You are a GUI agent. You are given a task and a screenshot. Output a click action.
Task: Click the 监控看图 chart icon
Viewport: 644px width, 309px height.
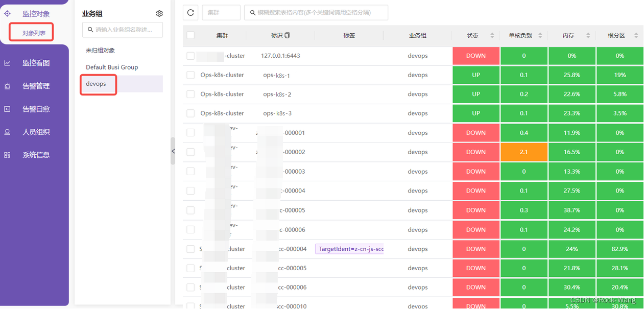pos(7,63)
